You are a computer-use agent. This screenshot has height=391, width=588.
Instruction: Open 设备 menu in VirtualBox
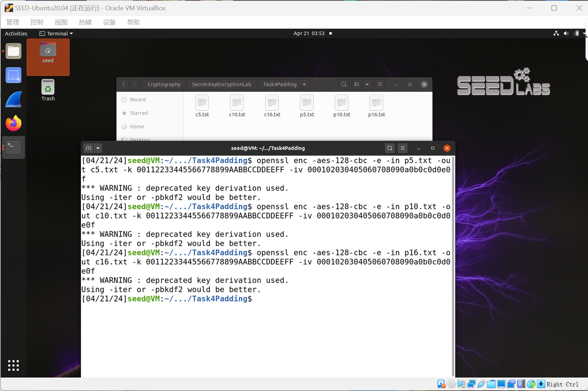[x=109, y=22]
